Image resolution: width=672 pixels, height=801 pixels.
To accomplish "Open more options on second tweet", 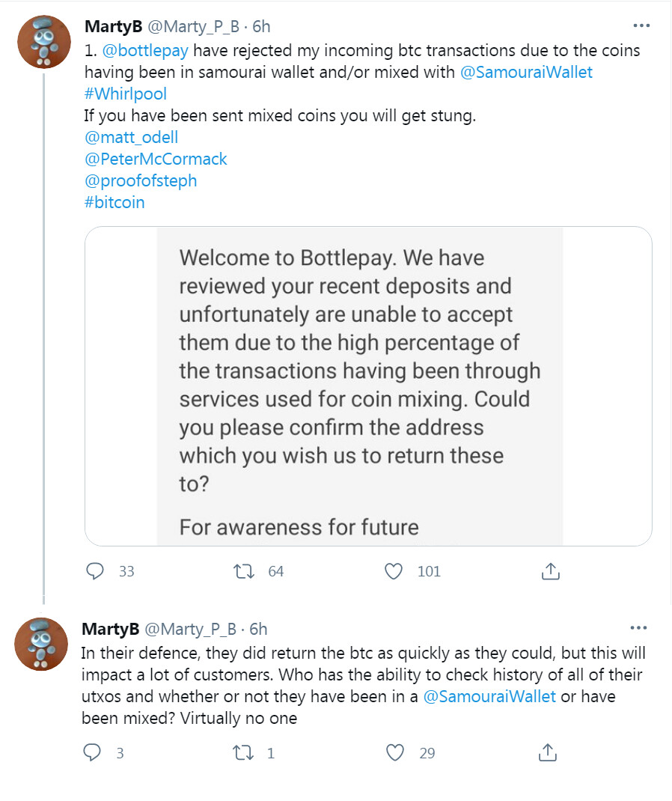I will point(638,628).
